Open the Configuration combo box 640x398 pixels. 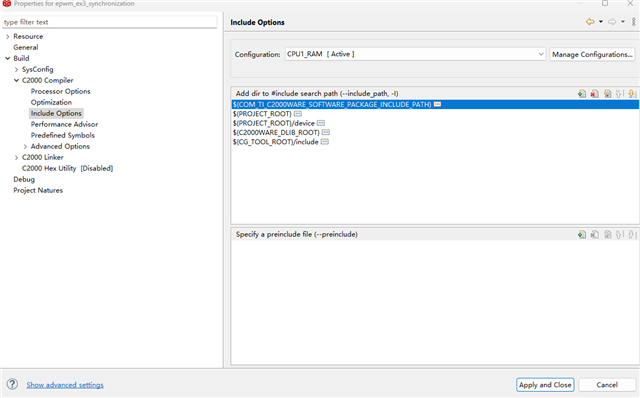pyautogui.click(x=415, y=54)
